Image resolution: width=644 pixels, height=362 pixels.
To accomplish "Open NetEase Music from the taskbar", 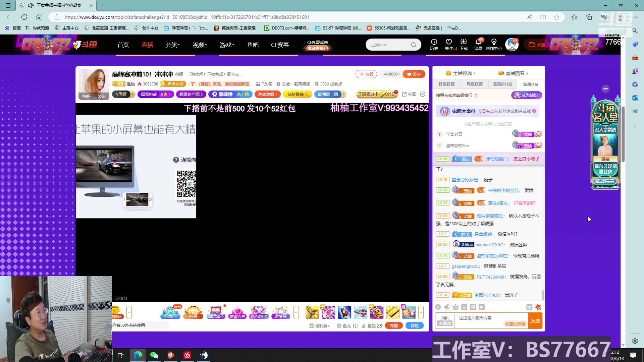I will pyautogui.click(x=187, y=355).
